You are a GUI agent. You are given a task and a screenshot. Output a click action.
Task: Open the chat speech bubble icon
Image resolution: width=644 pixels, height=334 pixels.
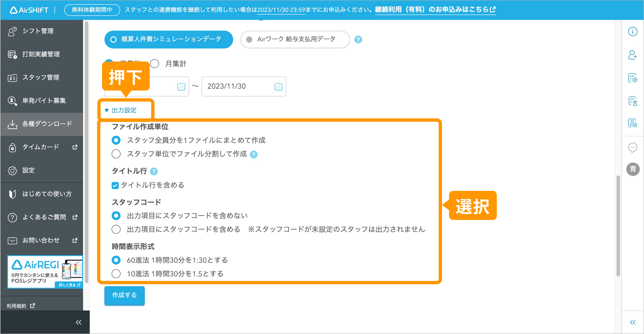tap(633, 148)
